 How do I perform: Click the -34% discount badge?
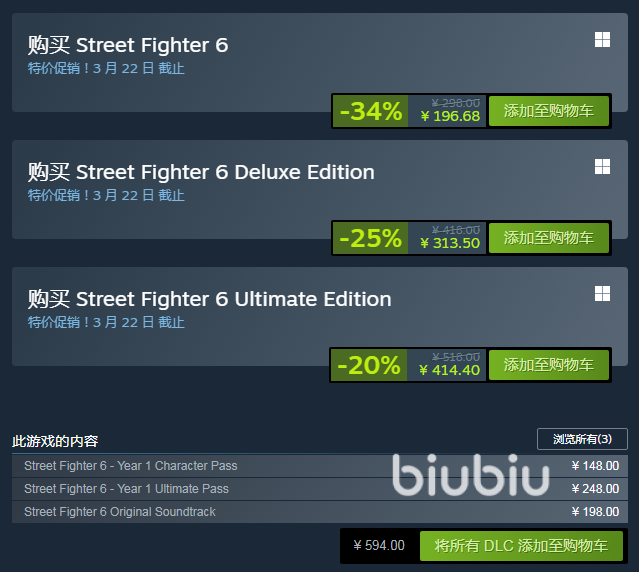[370, 111]
